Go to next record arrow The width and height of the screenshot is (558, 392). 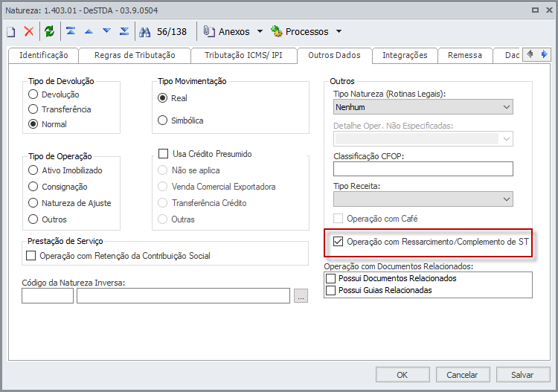[x=106, y=31]
